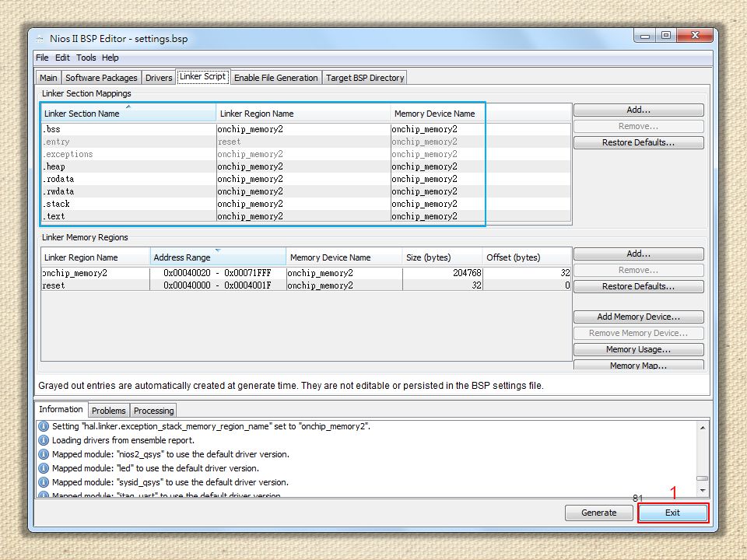Click Add in Linker Section Mappings

tap(638, 110)
